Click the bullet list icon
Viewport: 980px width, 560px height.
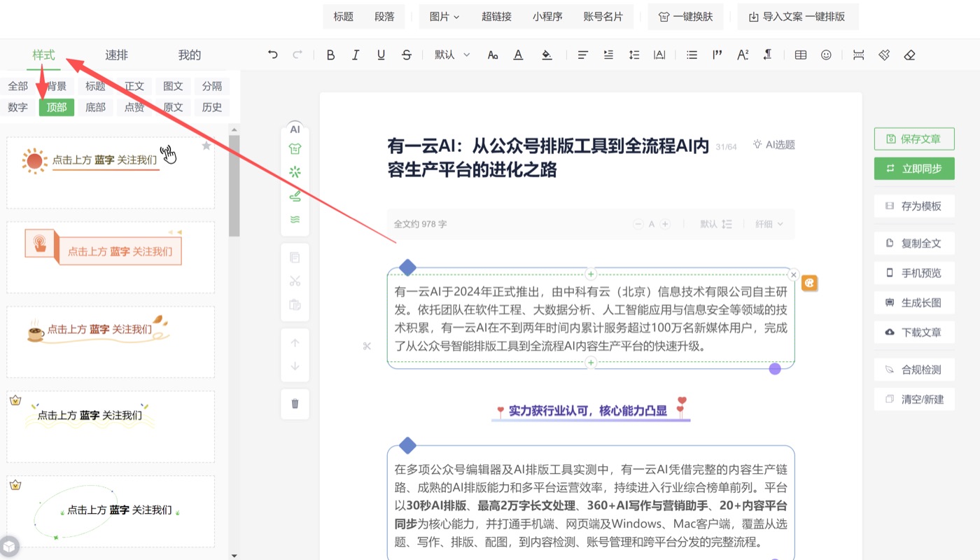[x=692, y=55]
